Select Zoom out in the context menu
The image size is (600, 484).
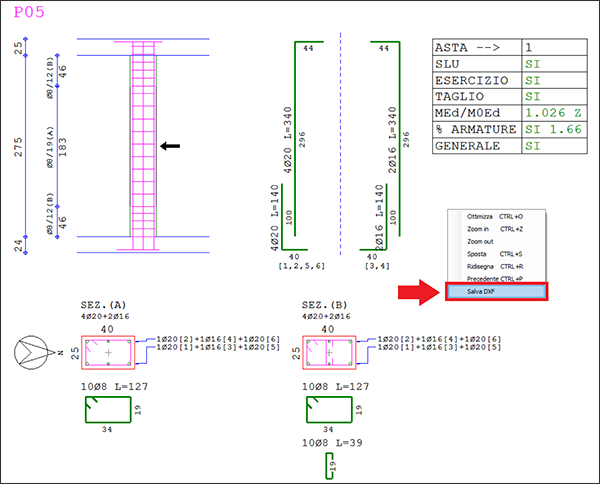click(x=481, y=241)
